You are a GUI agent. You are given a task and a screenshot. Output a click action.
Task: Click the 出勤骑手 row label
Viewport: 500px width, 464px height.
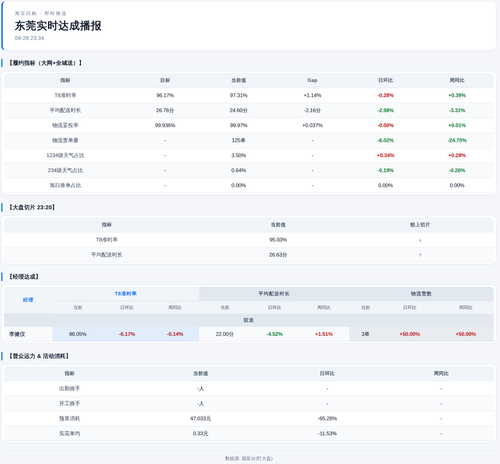(x=69, y=388)
